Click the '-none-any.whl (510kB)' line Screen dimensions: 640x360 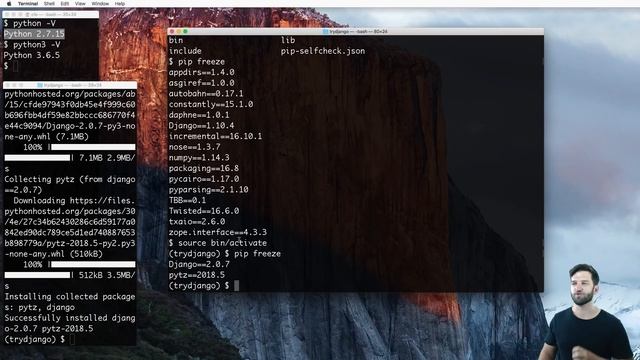[x=53, y=254]
